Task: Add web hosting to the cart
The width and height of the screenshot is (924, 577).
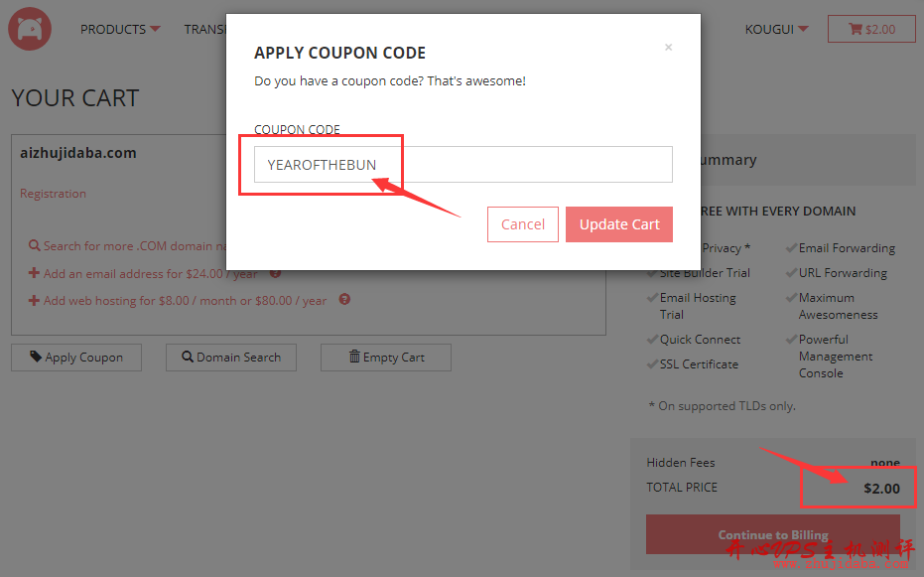Action: (x=184, y=300)
